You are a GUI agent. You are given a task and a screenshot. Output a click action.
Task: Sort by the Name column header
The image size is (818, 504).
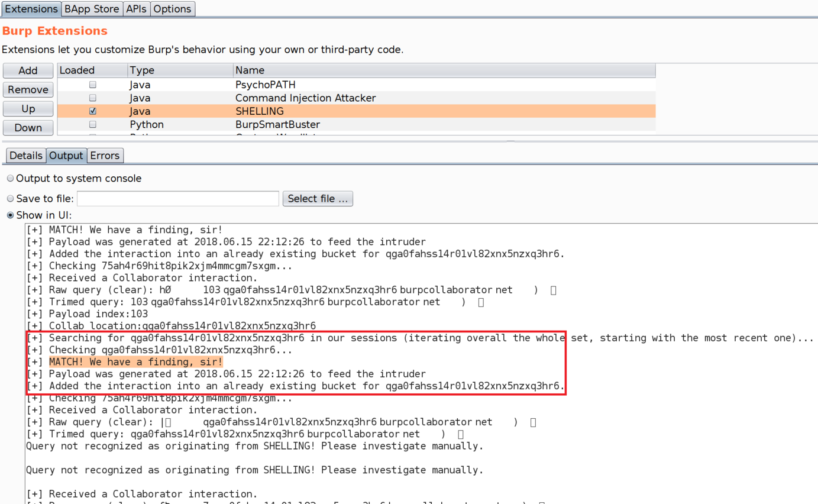pyautogui.click(x=444, y=70)
